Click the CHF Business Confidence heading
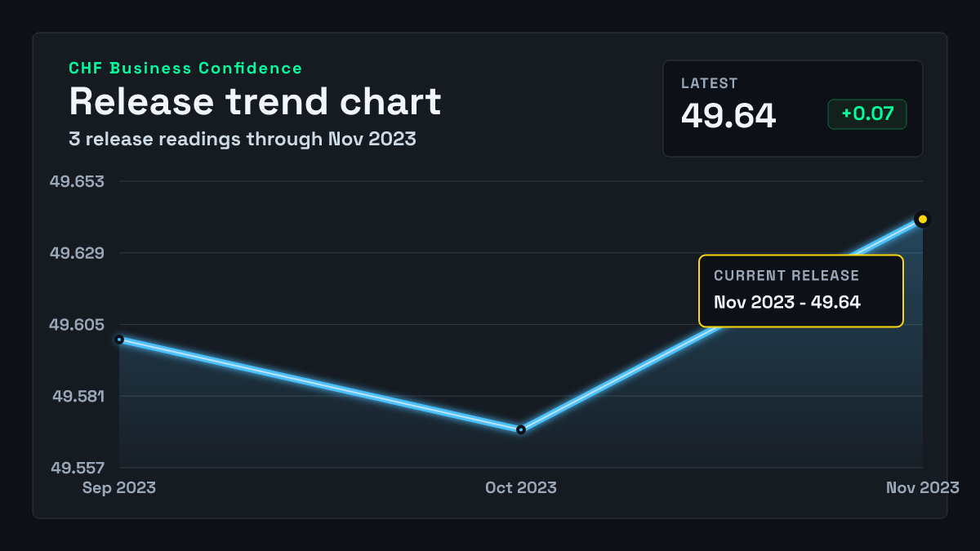 [185, 69]
